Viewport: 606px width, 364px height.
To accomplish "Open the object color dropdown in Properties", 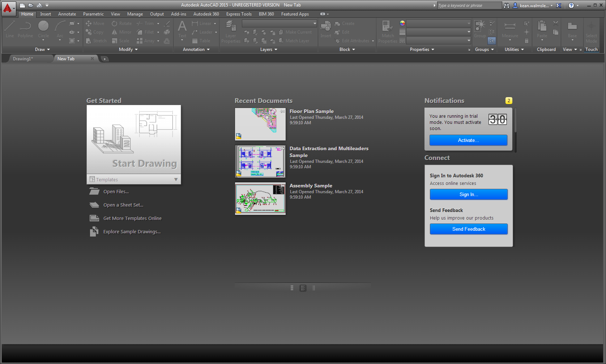I will click(439, 23).
